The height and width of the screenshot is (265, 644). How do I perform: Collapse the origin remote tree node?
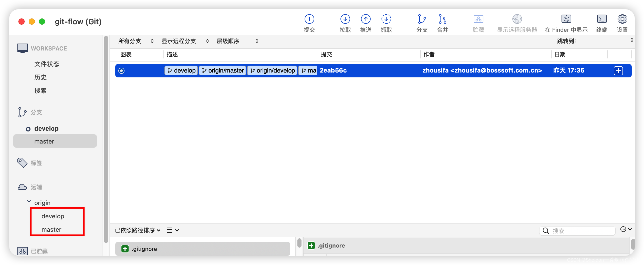[29, 202]
